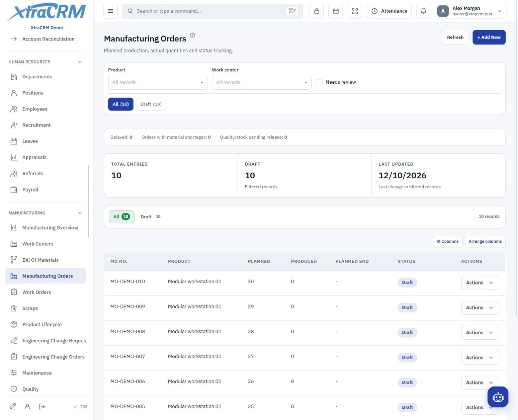Open Quality in sidebar
This screenshot has width=518, height=420.
(46, 389)
